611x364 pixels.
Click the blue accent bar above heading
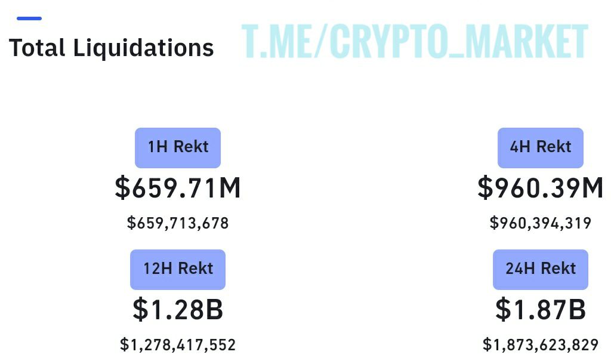(29, 18)
